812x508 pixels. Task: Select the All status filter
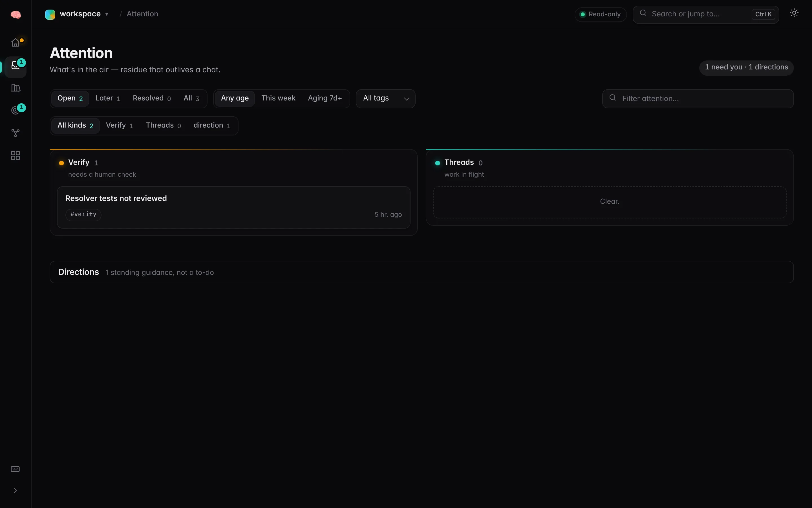pos(191,98)
